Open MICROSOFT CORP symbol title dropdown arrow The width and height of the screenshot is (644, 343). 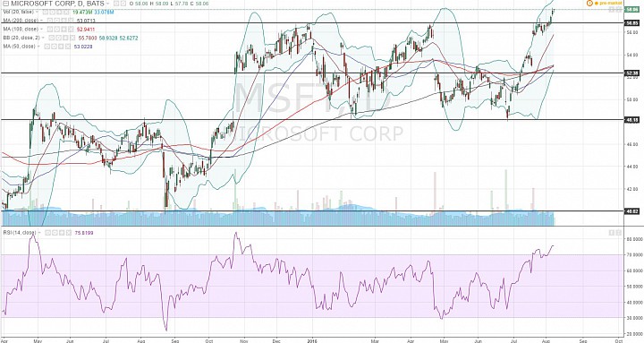107,4
